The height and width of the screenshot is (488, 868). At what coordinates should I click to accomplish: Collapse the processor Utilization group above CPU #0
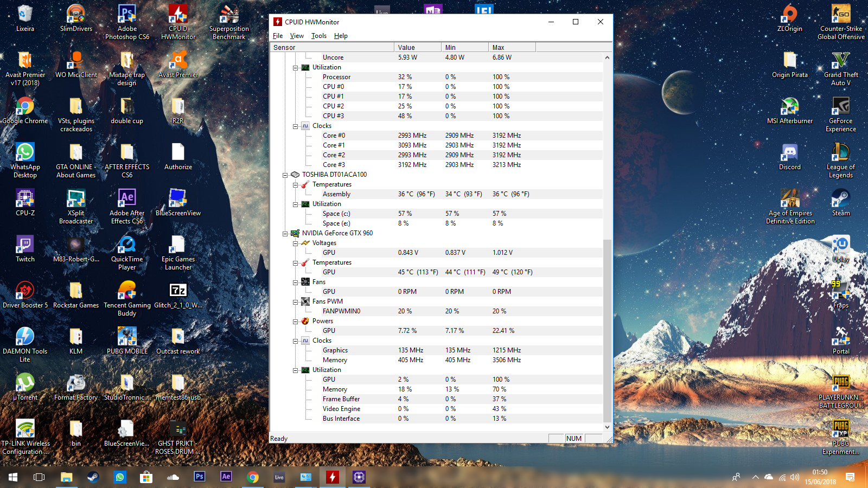(296, 67)
